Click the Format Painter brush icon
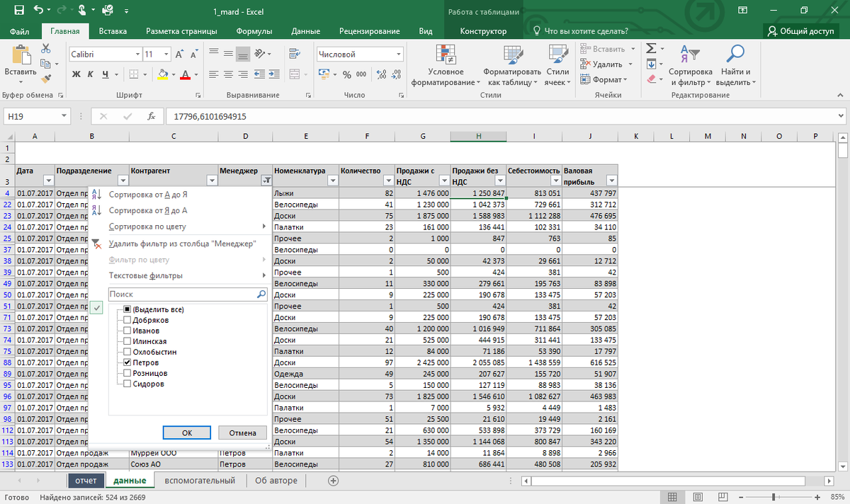 (x=46, y=79)
